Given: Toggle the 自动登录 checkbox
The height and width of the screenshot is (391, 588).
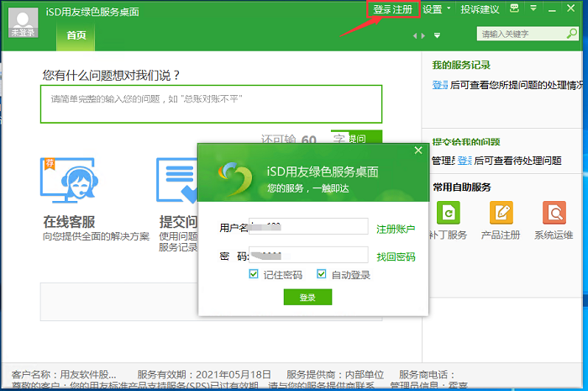Looking at the screenshot, I should [x=322, y=274].
